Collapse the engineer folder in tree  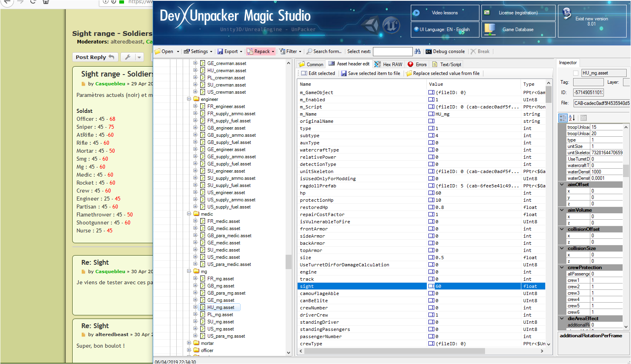click(x=189, y=99)
